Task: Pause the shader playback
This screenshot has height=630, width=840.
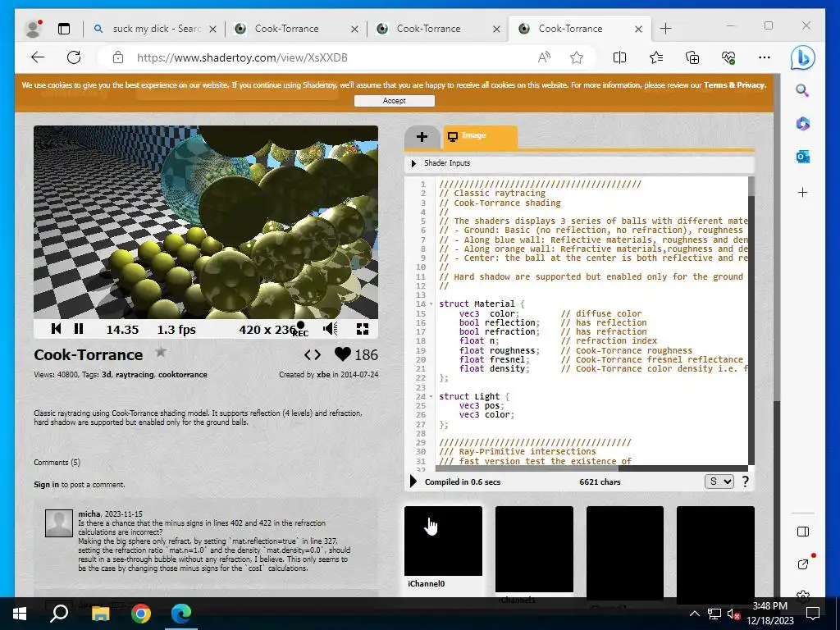Action: coord(79,329)
